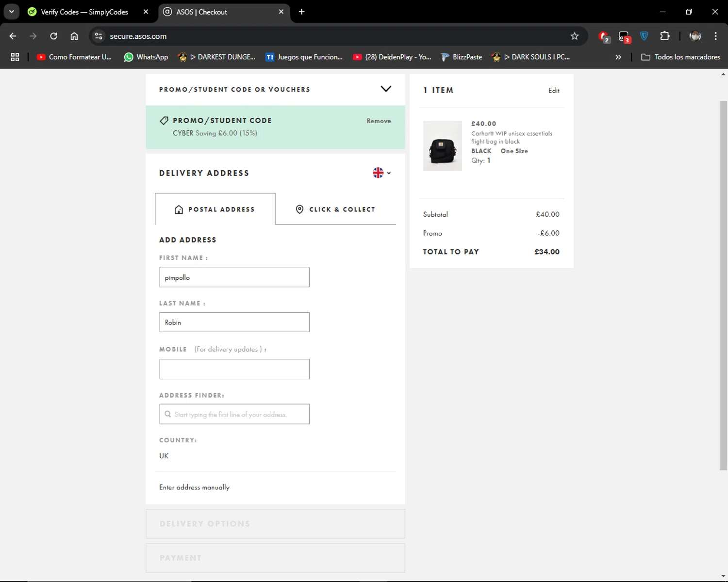Click the UK country value
This screenshot has height=582, width=728.
pos(164,456)
